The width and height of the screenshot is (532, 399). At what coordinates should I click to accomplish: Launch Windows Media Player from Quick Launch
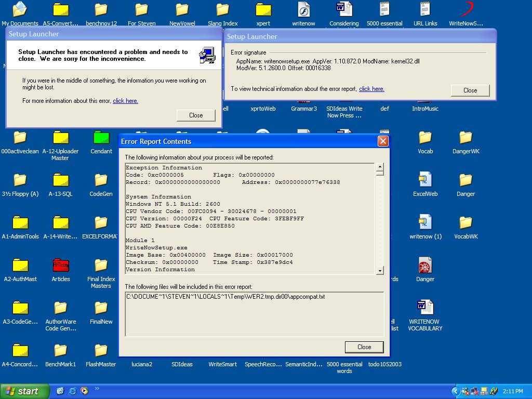pyautogui.click(x=84, y=391)
